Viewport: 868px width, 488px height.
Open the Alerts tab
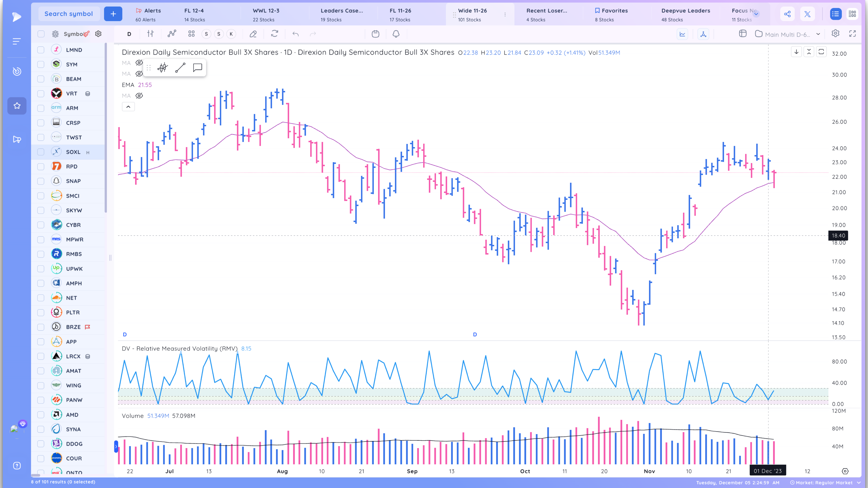tap(148, 15)
